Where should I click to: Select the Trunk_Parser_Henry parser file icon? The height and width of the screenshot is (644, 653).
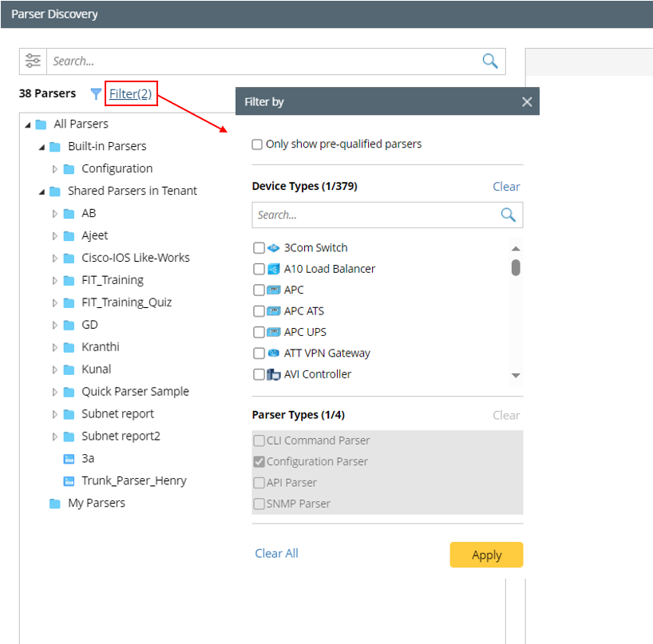68,481
